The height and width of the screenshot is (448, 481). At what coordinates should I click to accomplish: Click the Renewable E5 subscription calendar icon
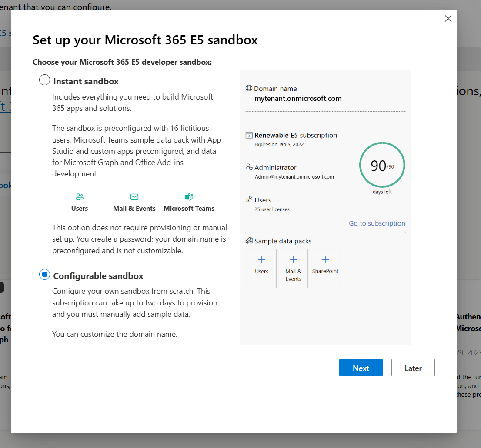[x=249, y=135]
